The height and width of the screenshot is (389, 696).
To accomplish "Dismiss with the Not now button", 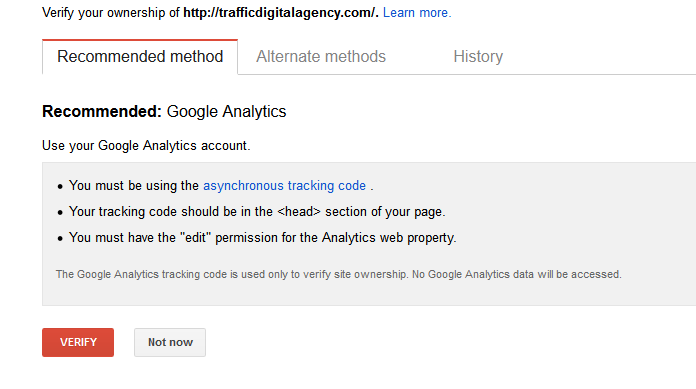I will (x=170, y=342).
